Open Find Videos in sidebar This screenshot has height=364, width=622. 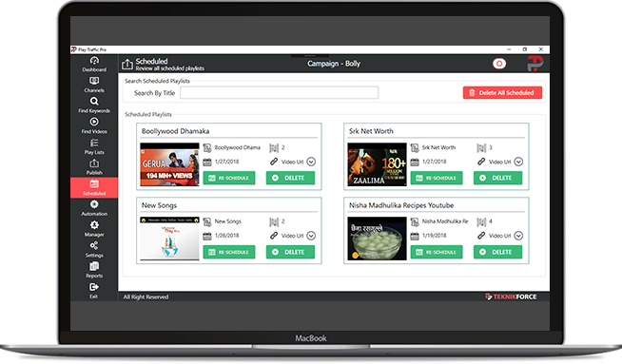[94, 126]
